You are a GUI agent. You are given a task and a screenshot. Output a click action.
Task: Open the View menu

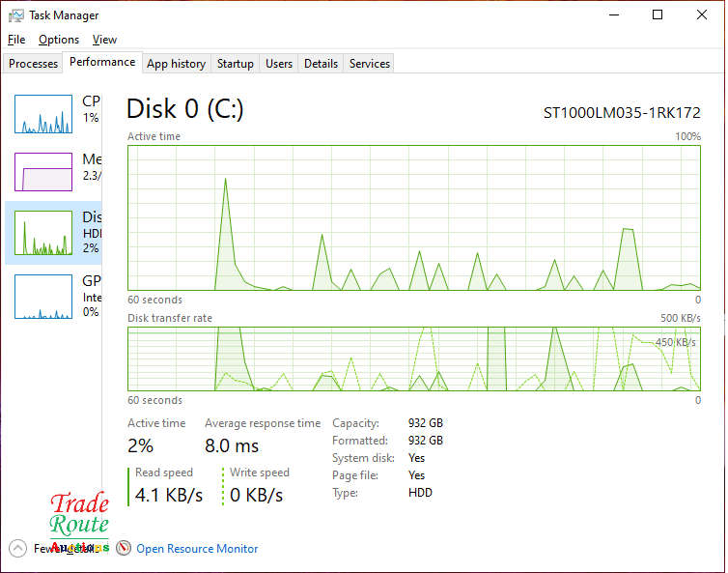click(104, 40)
